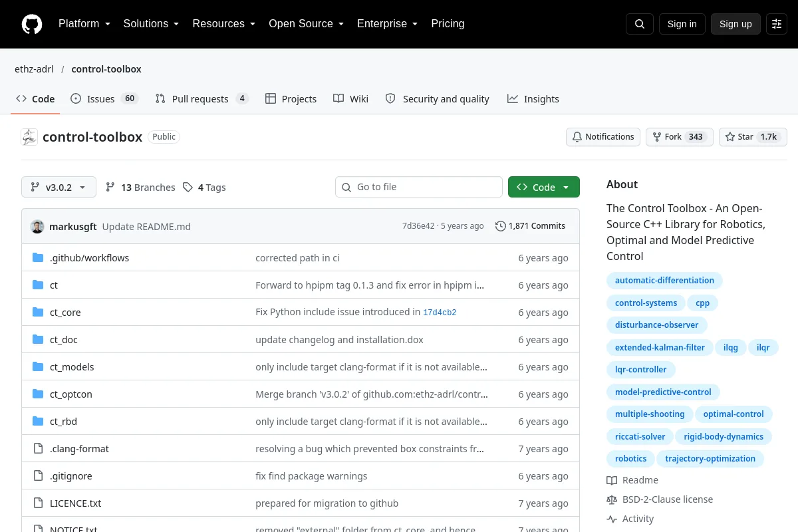This screenshot has width=798, height=532.
Task: Select the model-predictive-control topic tag
Action: pos(663,392)
